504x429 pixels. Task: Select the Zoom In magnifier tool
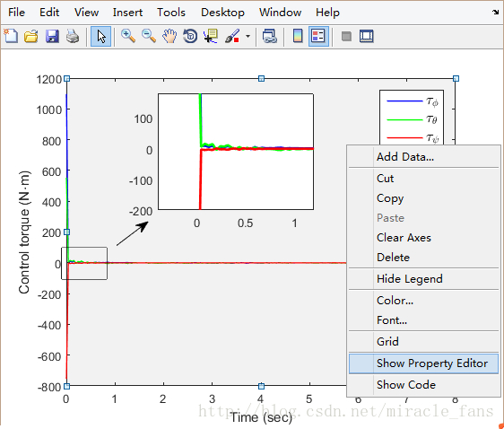click(x=128, y=36)
